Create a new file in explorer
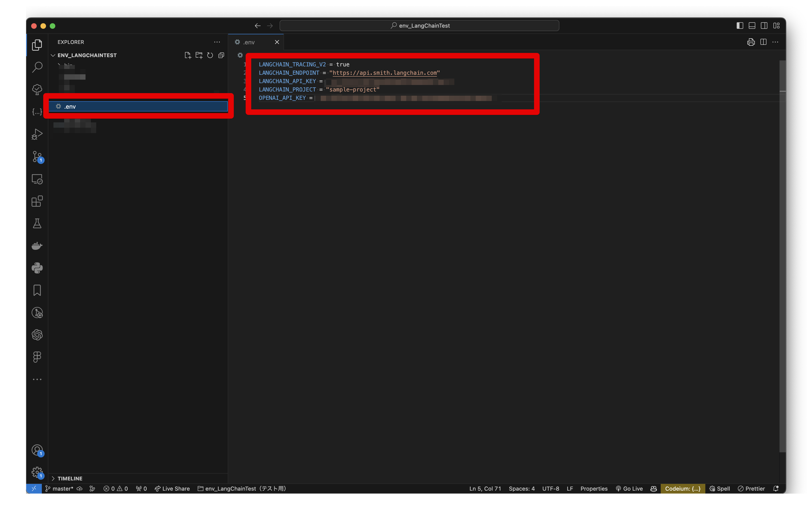The height and width of the screenshot is (528, 812). pos(188,55)
